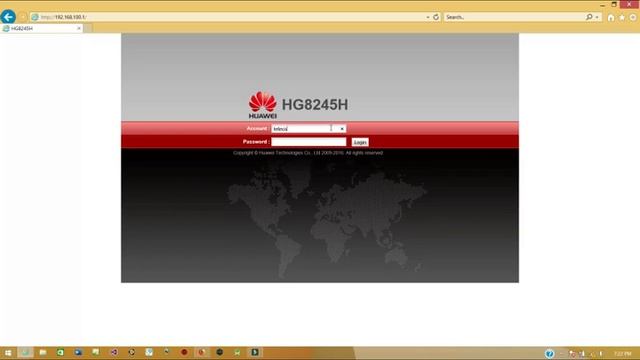Minimize the browser window

pos(602,4)
